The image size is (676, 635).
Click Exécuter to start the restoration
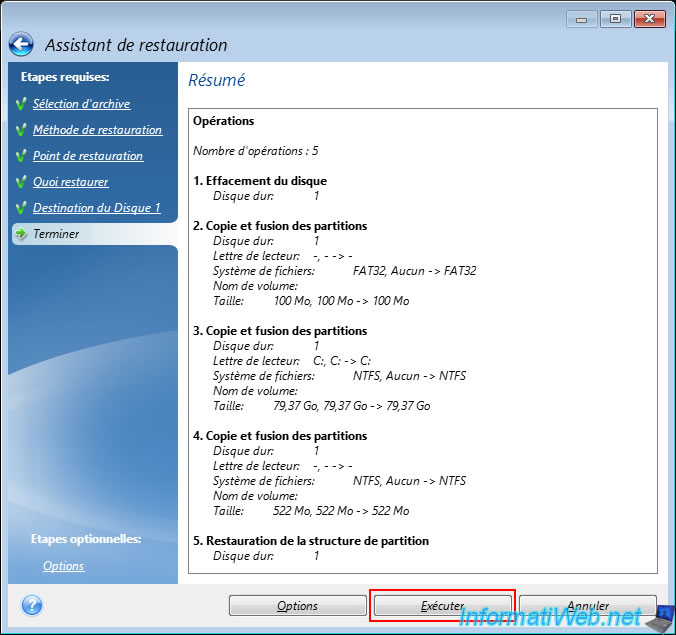tap(442, 606)
